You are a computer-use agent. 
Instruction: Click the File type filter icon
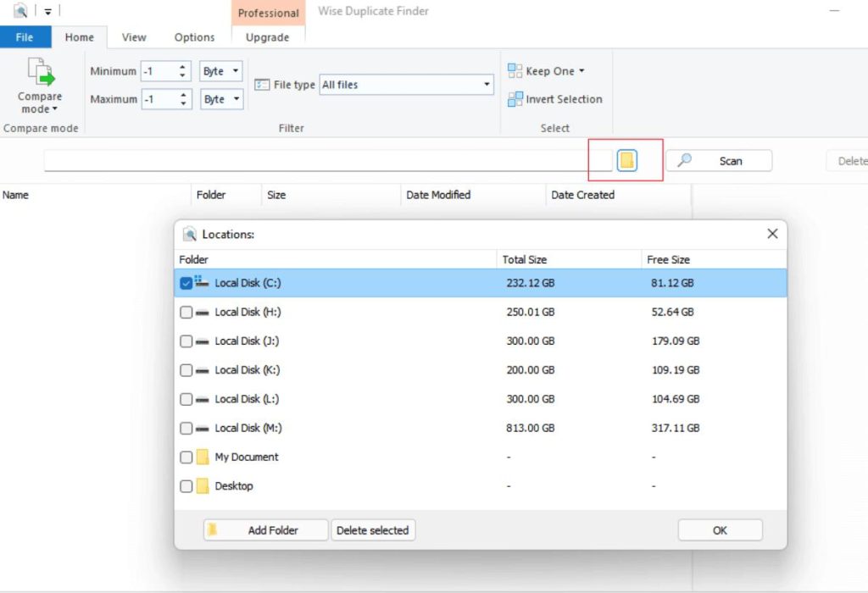(x=262, y=85)
